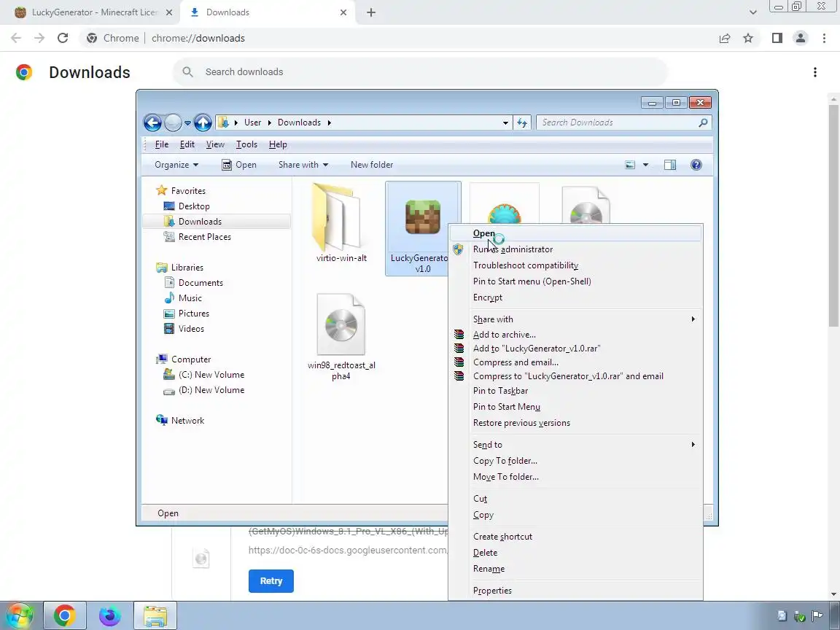Click the search magnifier in Explorer search box
The height and width of the screenshot is (630, 840).
point(703,122)
